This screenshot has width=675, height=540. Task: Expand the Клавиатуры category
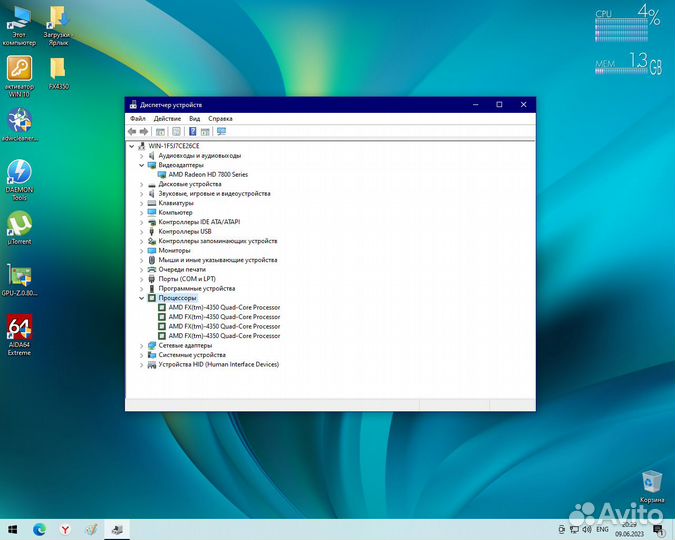coord(142,203)
